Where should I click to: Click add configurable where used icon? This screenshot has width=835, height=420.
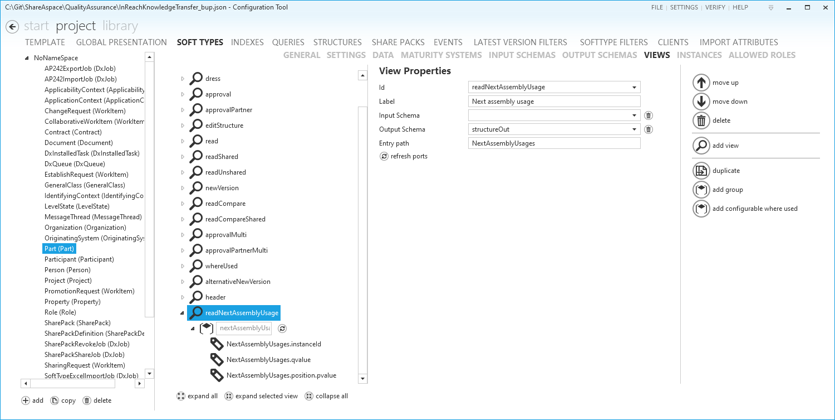(x=701, y=209)
